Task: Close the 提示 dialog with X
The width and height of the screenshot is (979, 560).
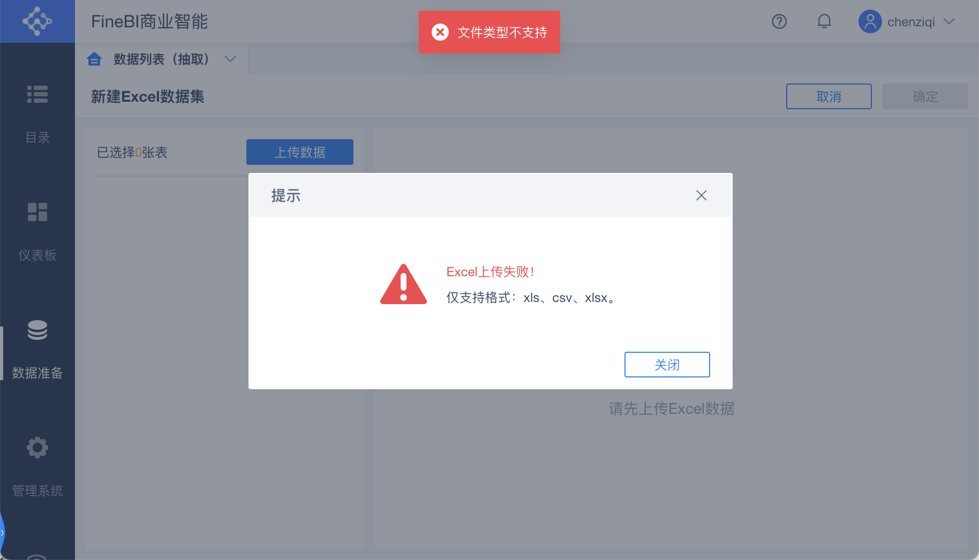Action: [x=702, y=195]
